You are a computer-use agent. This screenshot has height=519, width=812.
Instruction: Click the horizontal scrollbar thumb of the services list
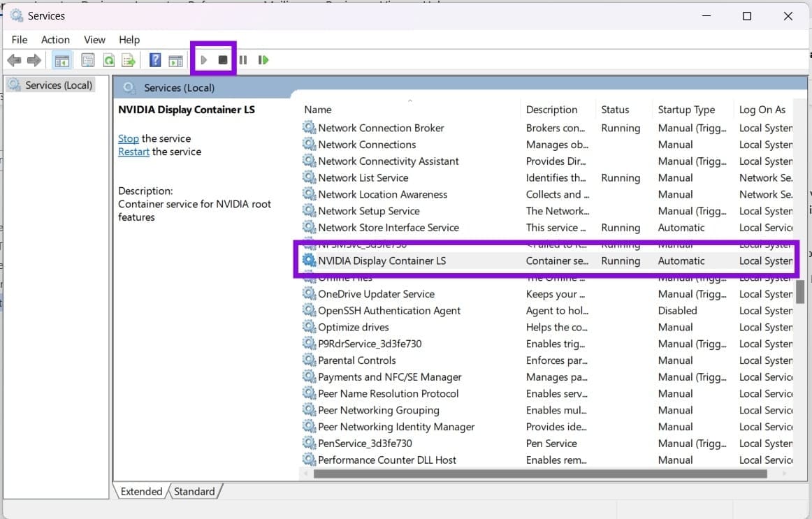540,474
